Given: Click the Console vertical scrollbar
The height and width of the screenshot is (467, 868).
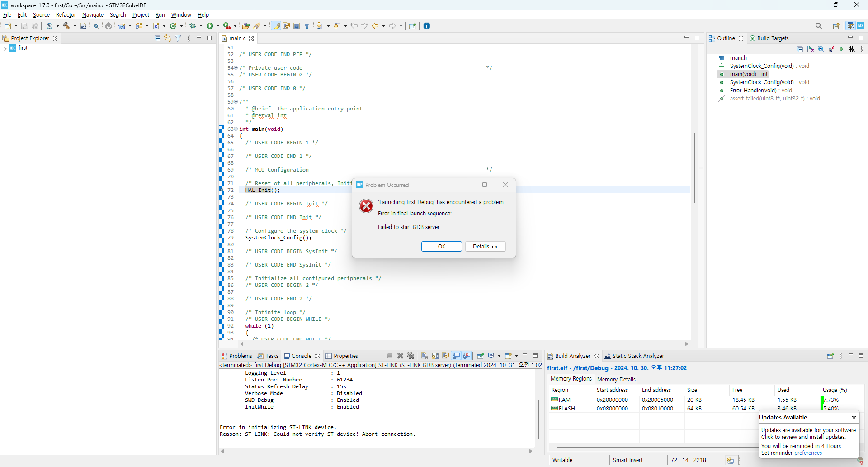Looking at the screenshot, I should pos(538,419).
